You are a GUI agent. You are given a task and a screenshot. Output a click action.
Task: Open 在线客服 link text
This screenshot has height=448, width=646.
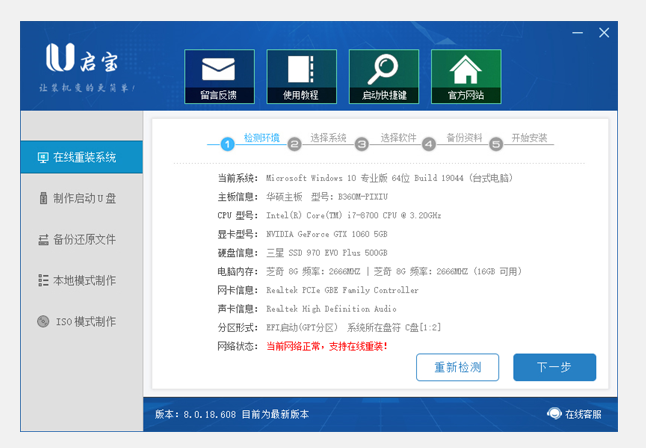click(x=583, y=414)
